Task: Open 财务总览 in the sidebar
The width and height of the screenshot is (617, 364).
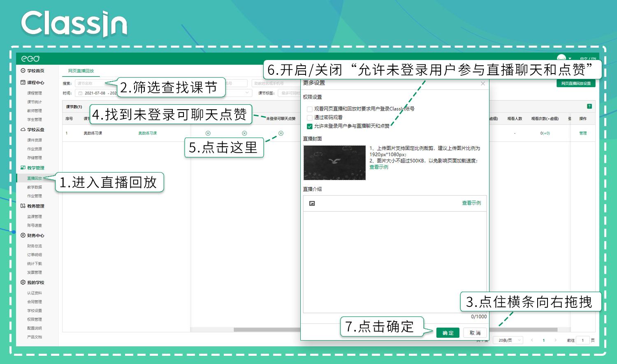Action: click(x=35, y=246)
